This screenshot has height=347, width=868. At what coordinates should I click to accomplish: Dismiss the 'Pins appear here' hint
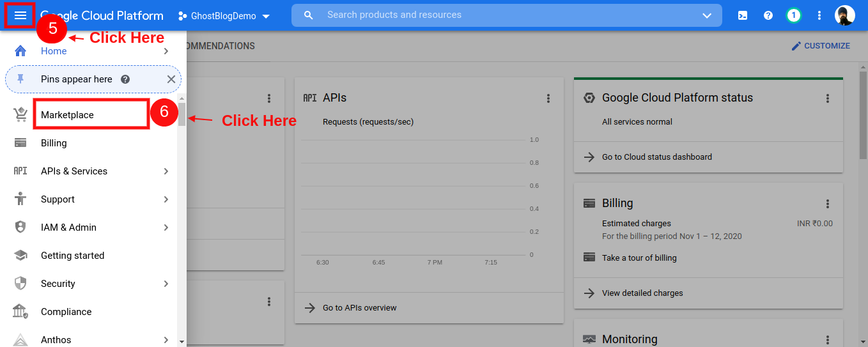pyautogui.click(x=171, y=79)
